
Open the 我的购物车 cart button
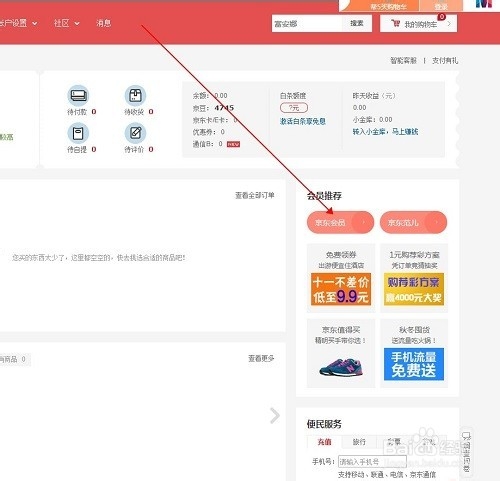(x=418, y=24)
